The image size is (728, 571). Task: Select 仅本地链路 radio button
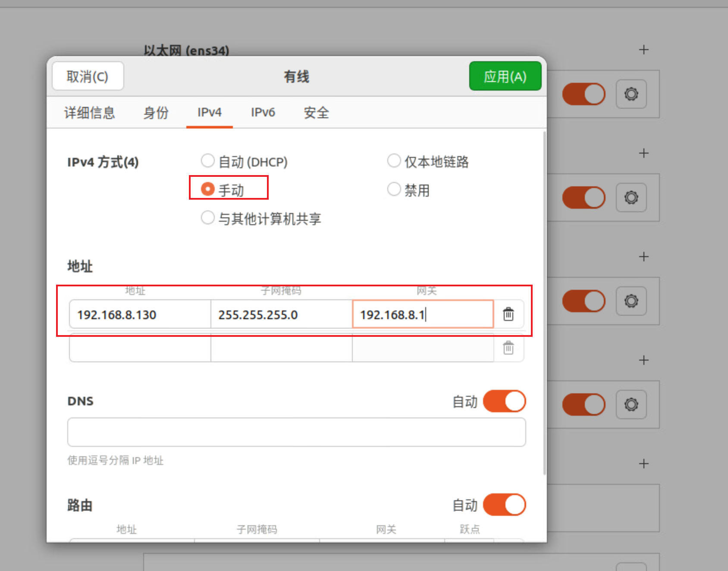(x=428, y=161)
